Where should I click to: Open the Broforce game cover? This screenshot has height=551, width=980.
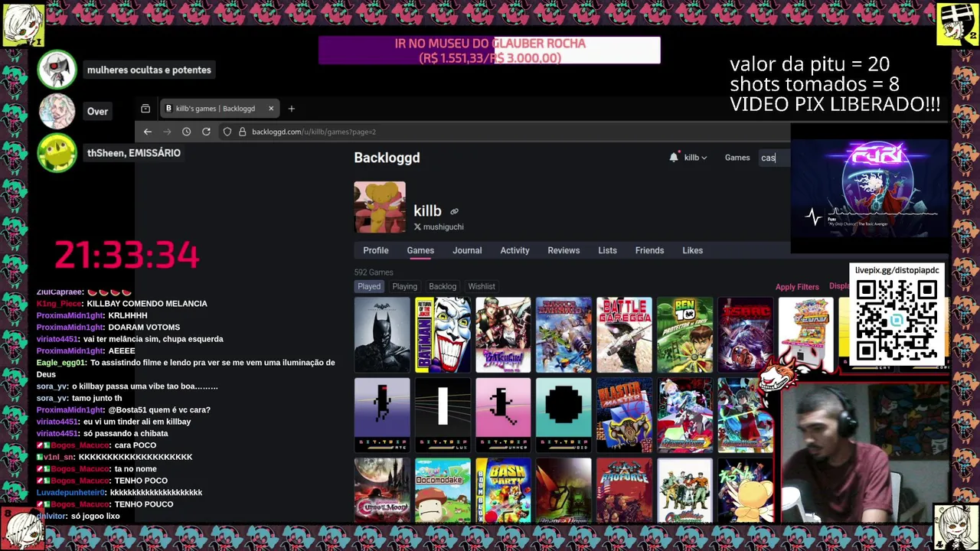624,491
